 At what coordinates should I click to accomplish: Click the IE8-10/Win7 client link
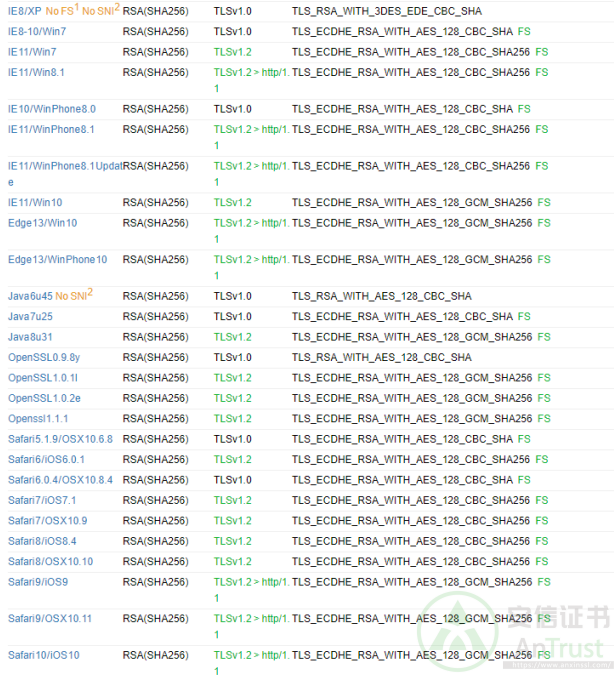[37, 31]
